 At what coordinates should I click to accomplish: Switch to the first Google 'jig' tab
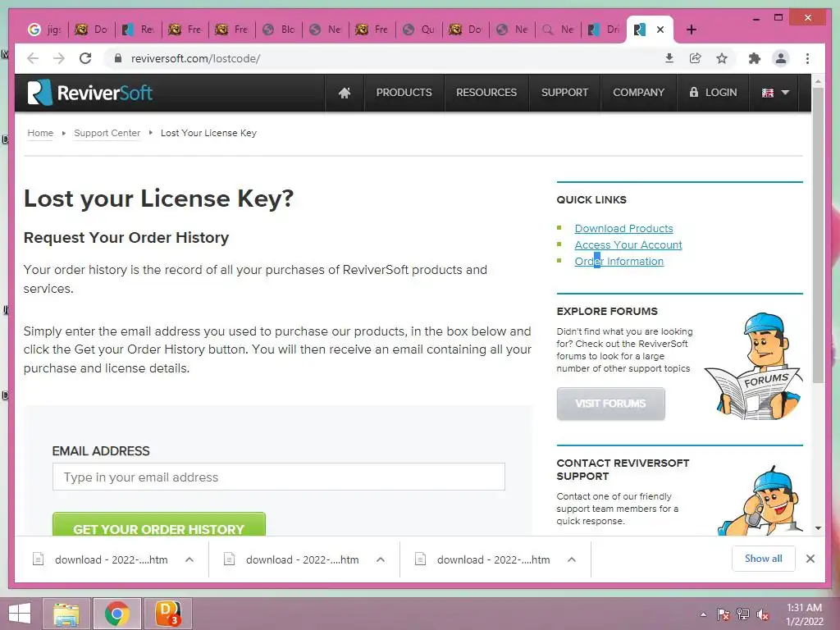point(44,30)
